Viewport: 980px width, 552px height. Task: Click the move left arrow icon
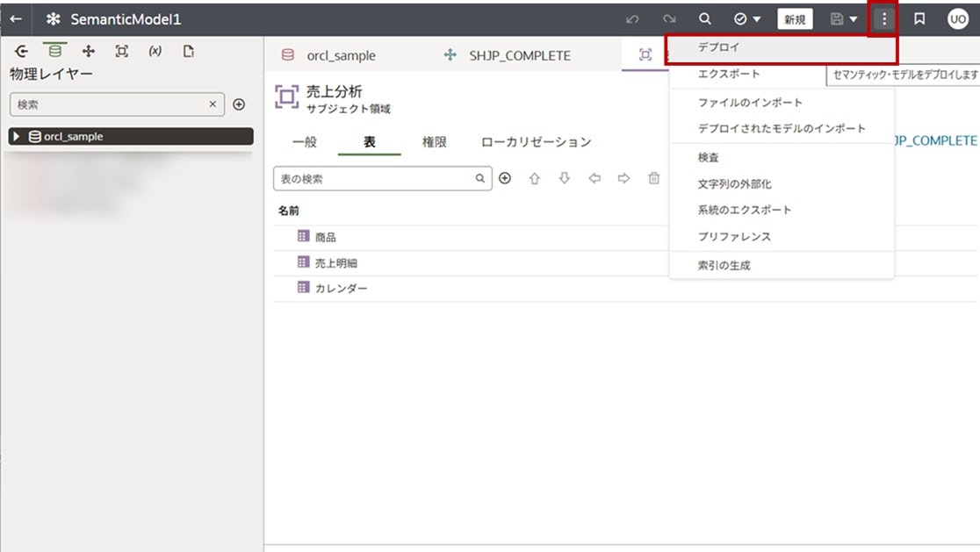click(x=594, y=179)
